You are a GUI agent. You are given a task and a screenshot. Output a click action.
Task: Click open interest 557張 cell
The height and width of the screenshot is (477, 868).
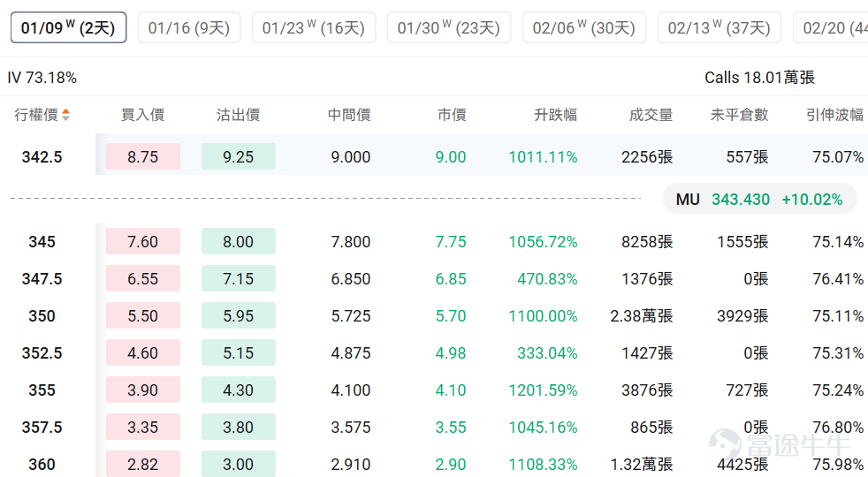pyautogui.click(x=747, y=156)
